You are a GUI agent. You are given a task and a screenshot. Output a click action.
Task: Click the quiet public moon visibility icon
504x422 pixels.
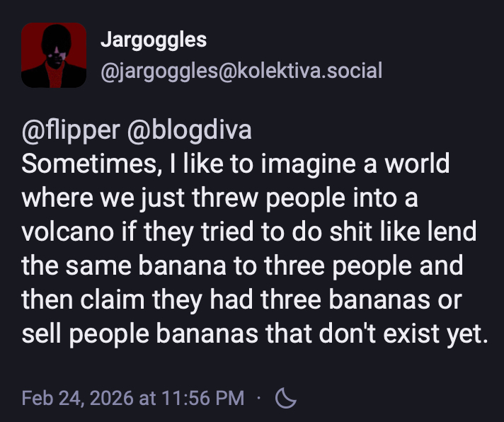pyautogui.click(x=285, y=399)
